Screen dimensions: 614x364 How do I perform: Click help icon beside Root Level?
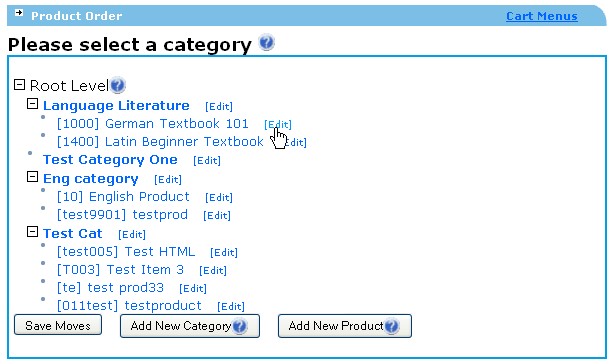coord(117,85)
